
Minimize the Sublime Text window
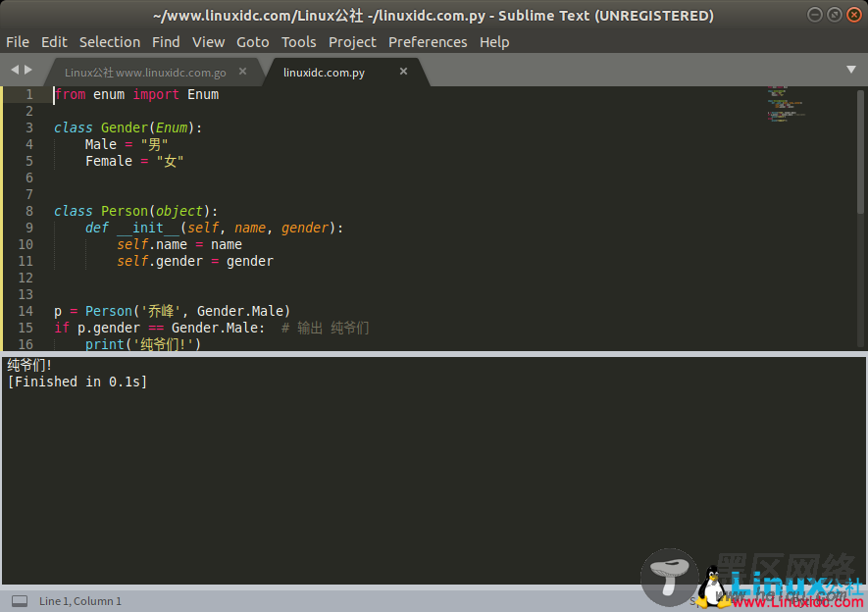pyautogui.click(x=814, y=15)
